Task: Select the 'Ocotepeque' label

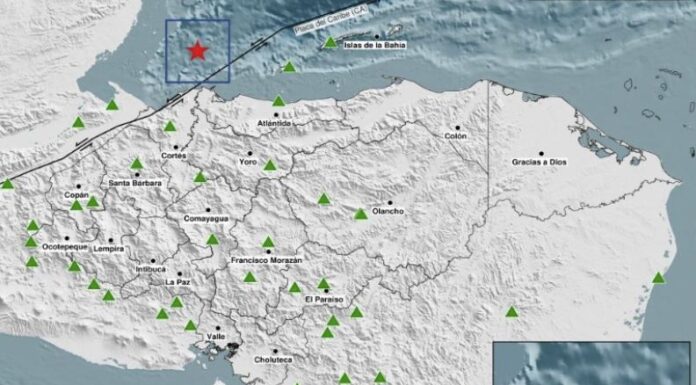Action: pos(65,247)
